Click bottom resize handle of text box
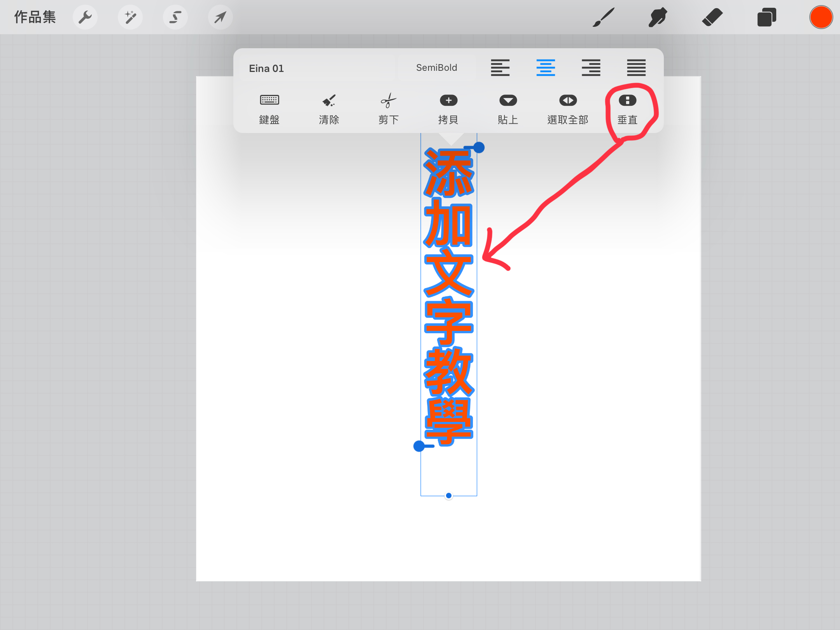 click(449, 495)
